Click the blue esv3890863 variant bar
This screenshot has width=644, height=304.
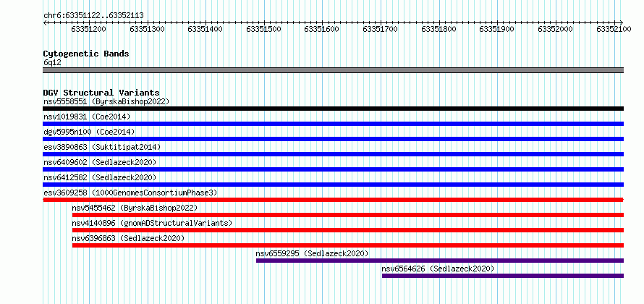(333, 154)
